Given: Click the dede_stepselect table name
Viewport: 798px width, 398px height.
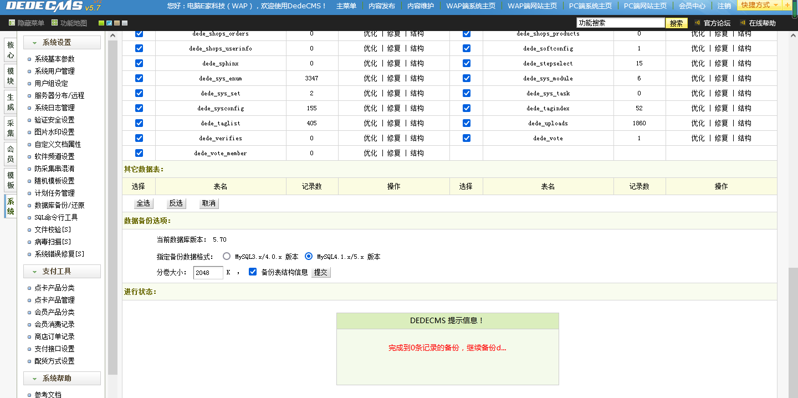Looking at the screenshot, I should [x=548, y=64].
